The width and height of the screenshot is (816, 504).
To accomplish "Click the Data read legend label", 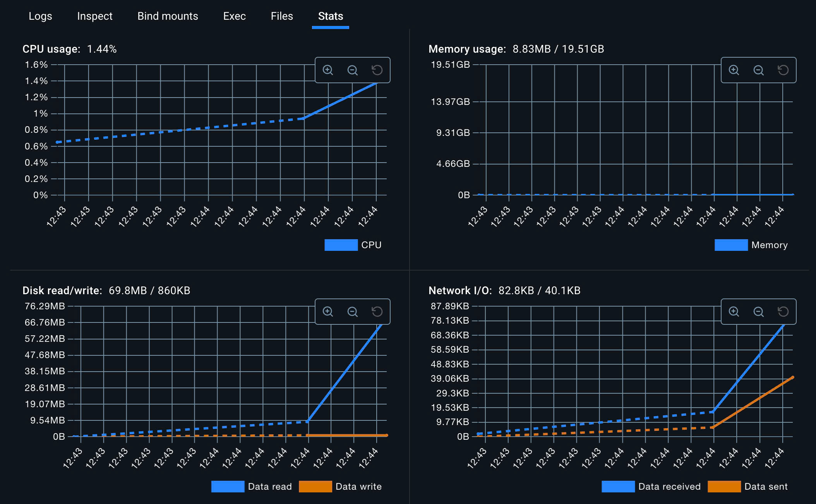I will tap(270, 487).
